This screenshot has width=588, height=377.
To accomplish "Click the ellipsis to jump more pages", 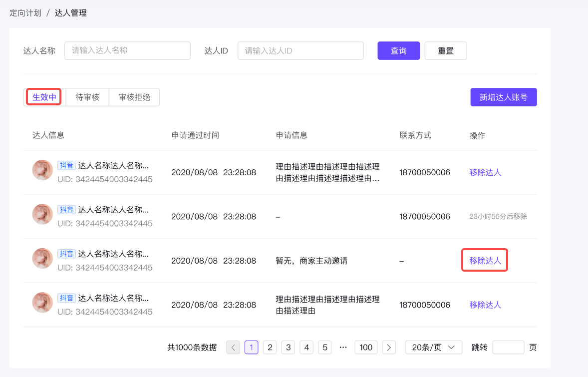I will click(x=343, y=348).
